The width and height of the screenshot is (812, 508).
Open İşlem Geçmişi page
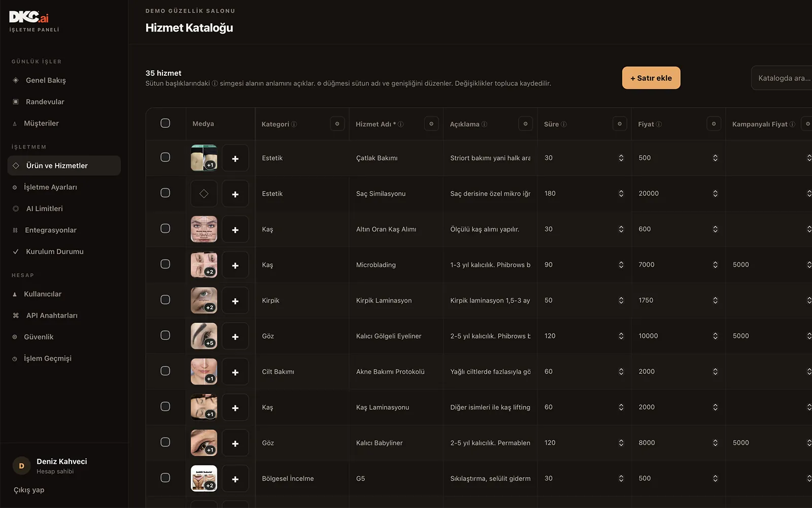64,358
